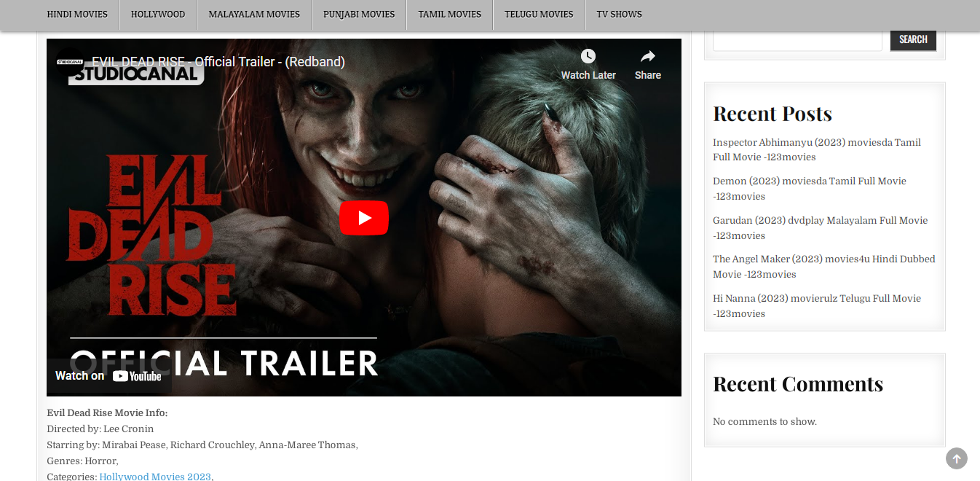Click the Directed by: Lee Cronin line
This screenshot has height=481, width=980.
[x=100, y=429]
